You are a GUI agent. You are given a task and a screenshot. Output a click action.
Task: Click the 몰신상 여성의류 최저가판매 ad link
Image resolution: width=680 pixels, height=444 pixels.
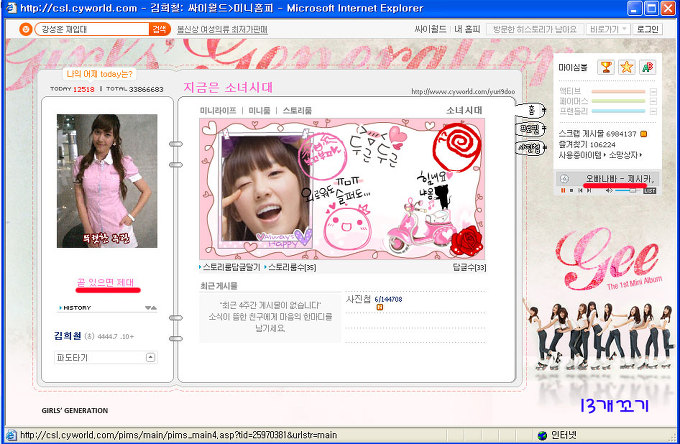(x=222, y=29)
